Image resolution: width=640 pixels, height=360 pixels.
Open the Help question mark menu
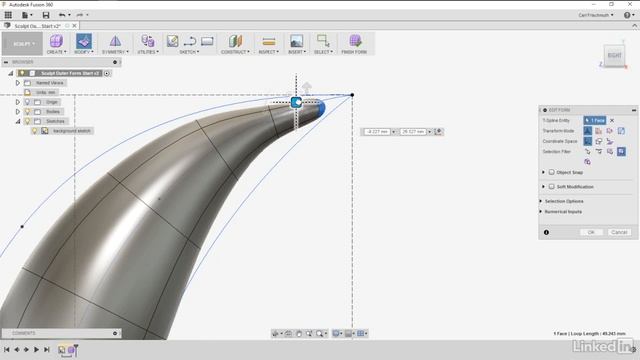(x=628, y=15)
